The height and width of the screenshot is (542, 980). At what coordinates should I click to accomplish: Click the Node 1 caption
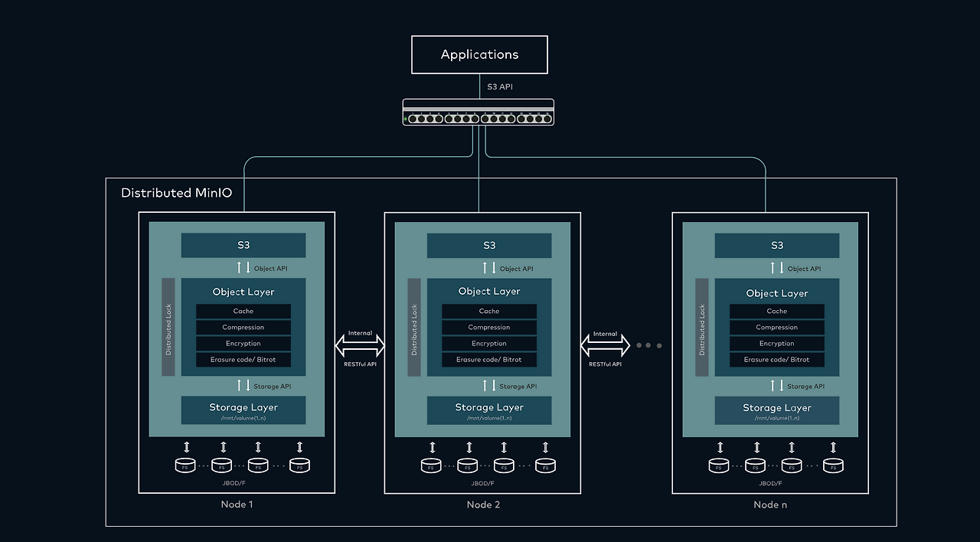click(237, 504)
